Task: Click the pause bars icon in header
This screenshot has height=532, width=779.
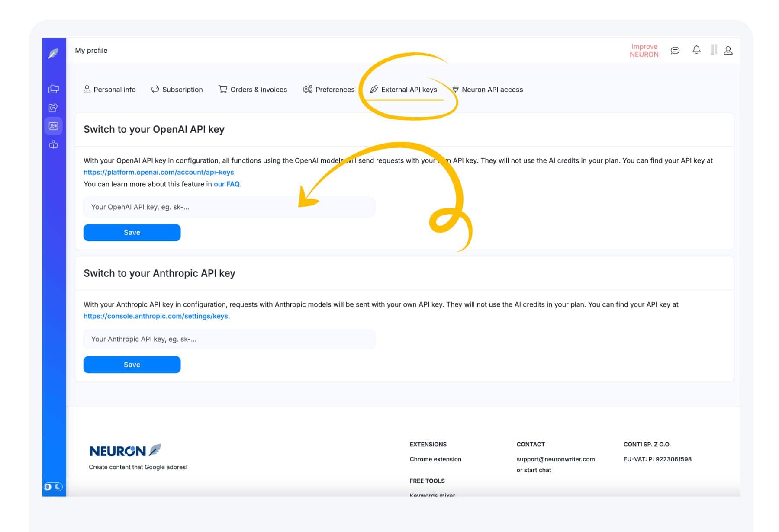Action: coord(714,50)
